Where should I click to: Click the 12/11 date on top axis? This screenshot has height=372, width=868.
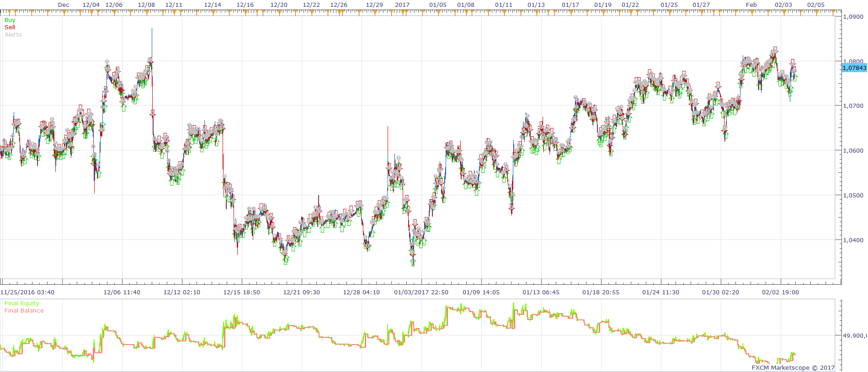174,5
